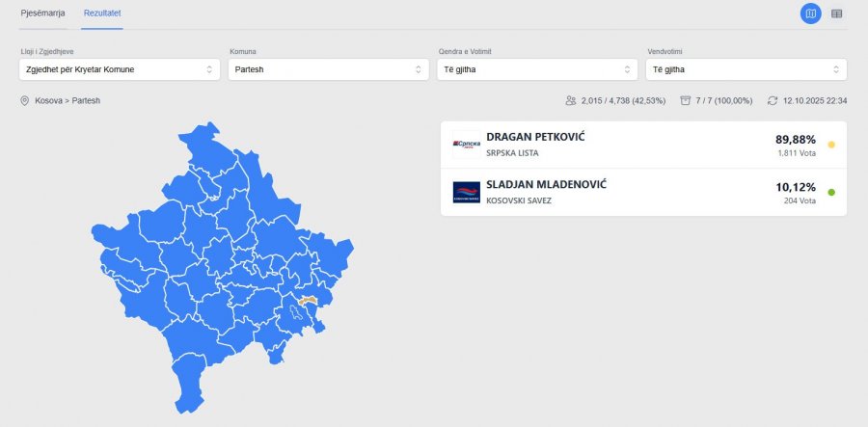
Task: Click green color dot for Kosovski Savez
Action: coord(831,192)
